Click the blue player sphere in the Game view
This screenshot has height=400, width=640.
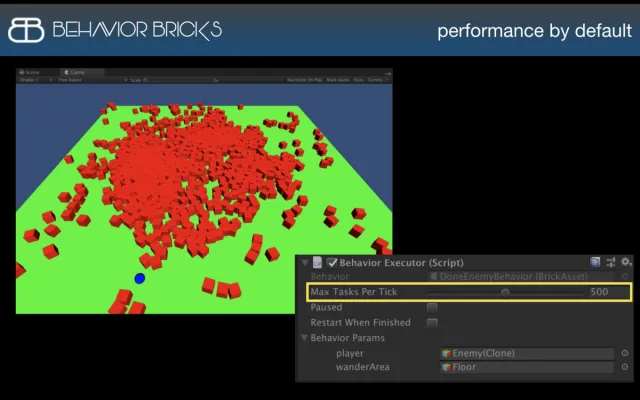point(140,278)
